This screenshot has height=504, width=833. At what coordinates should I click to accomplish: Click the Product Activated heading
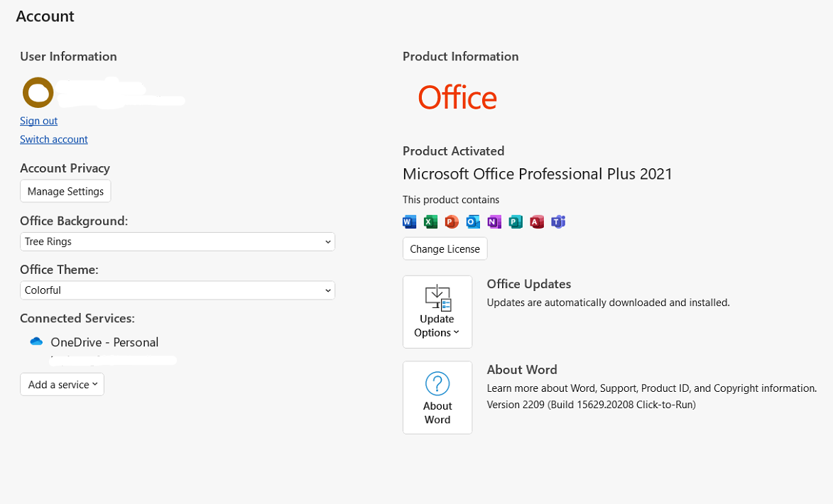tap(453, 150)
